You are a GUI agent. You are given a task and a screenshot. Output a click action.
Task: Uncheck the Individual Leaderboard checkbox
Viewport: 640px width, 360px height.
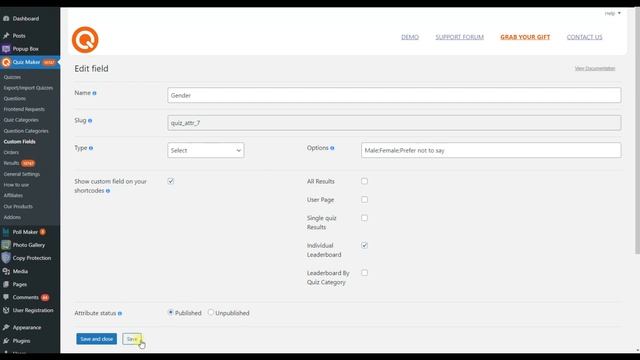point(364,245)
